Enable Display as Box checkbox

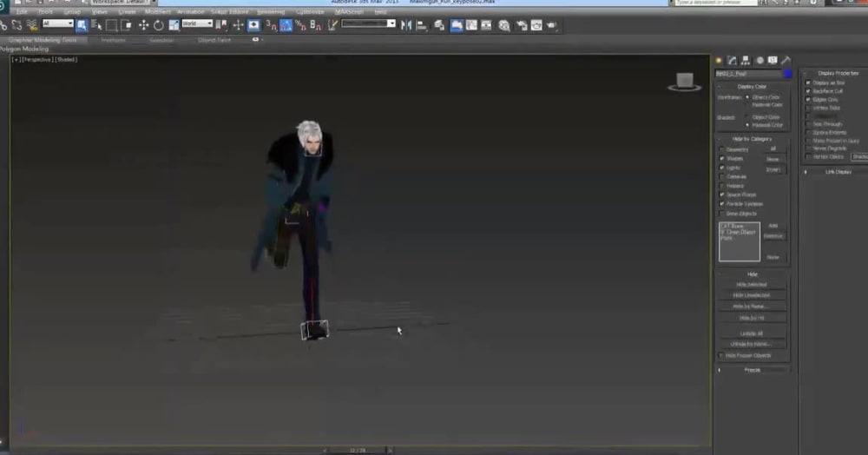coord(808,82)
